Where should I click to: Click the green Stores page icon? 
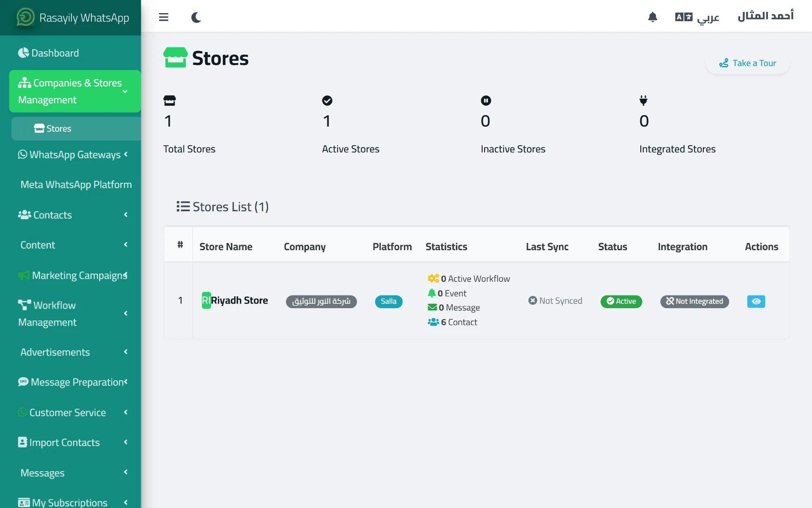click(175, 58)
